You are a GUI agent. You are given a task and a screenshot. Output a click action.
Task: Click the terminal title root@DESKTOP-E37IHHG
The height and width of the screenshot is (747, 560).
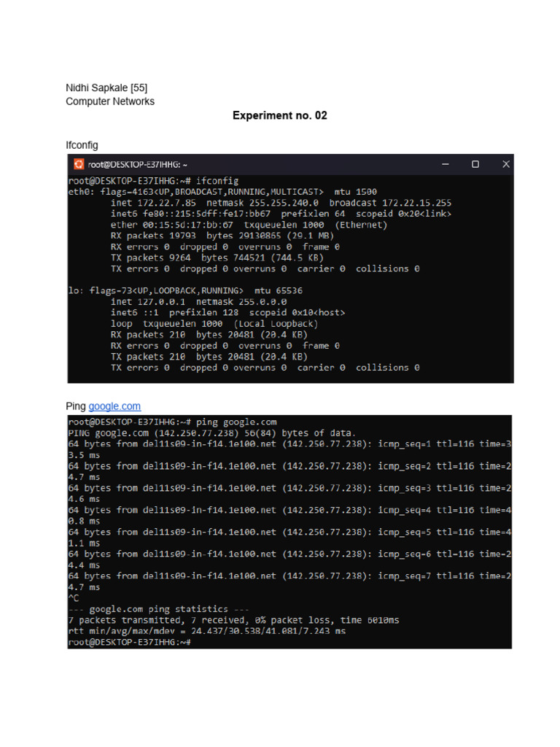click(137, 164)
